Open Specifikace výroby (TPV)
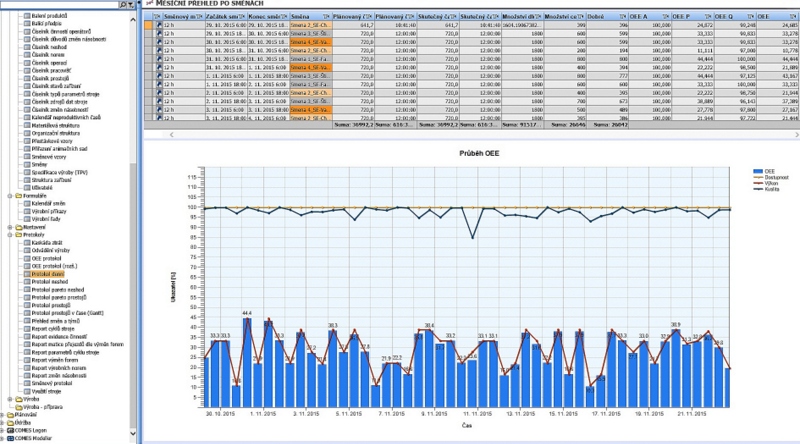 (x=60, y=172)
